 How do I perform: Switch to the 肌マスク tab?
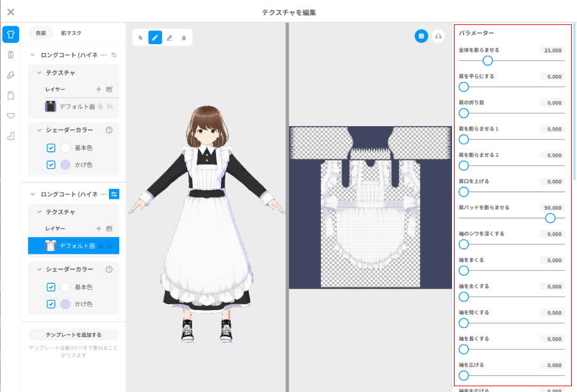71,33
